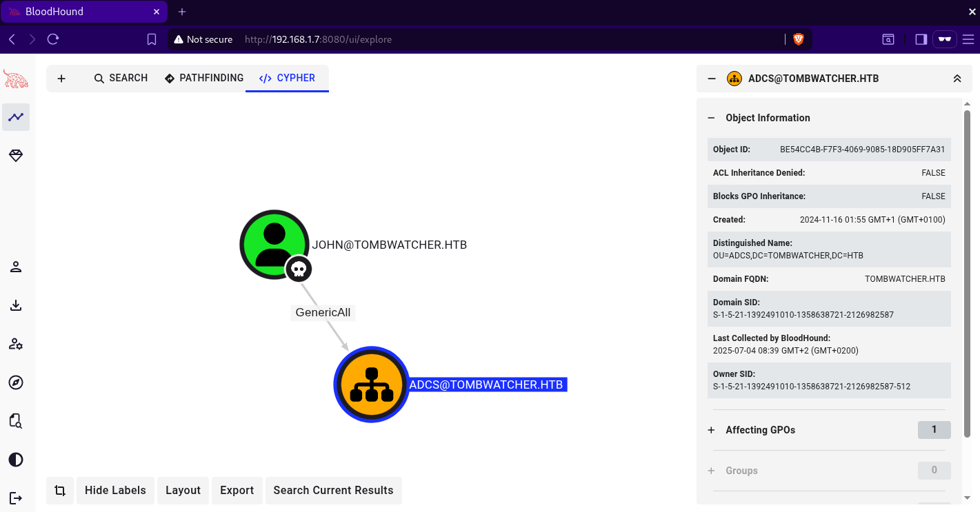Viewport: 980px width, 512px height.
Task: Click the download collectors sidebar icon
Action: pos(16,305)
